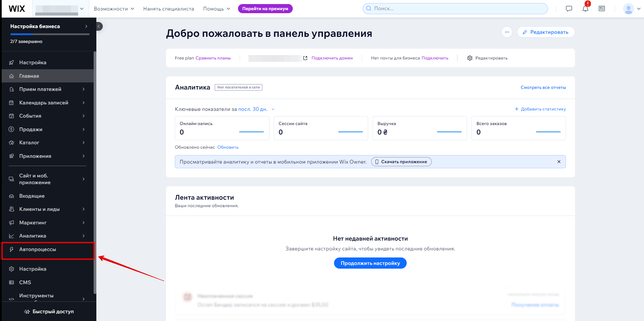This screenshot has height=321, width=644.
Task: Expand События submenu chevron
Action: [x=84, y=116]
